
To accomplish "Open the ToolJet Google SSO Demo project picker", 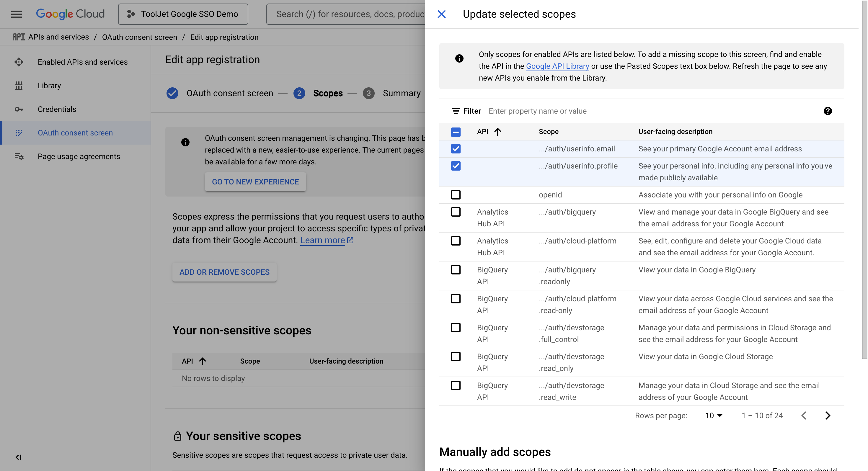I will (x=183, y=14).
